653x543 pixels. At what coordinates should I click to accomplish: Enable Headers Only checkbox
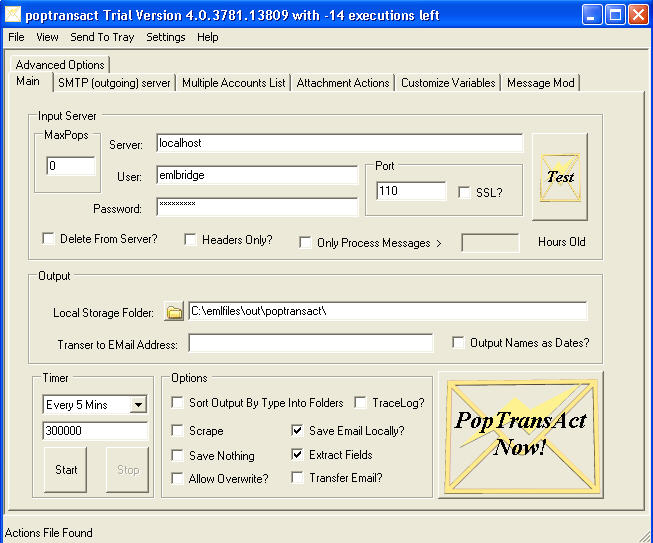coord(190,239)
